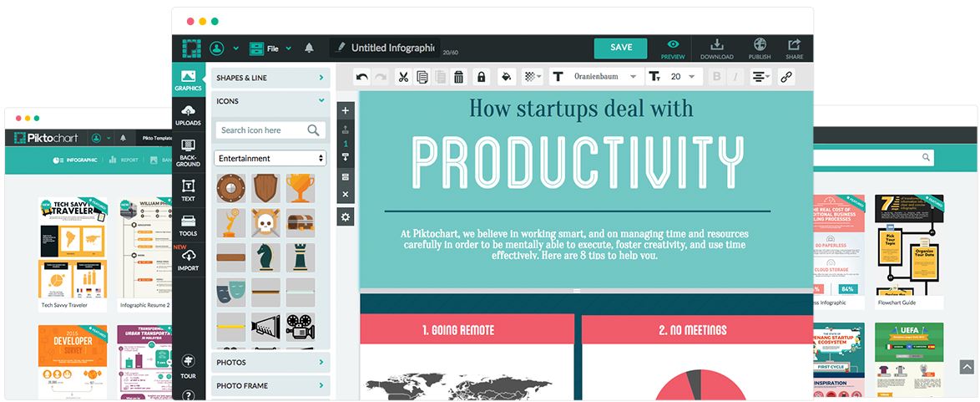
Task: Click INFOGRAPHIC tab in left window
Action: tap(75, 160)
